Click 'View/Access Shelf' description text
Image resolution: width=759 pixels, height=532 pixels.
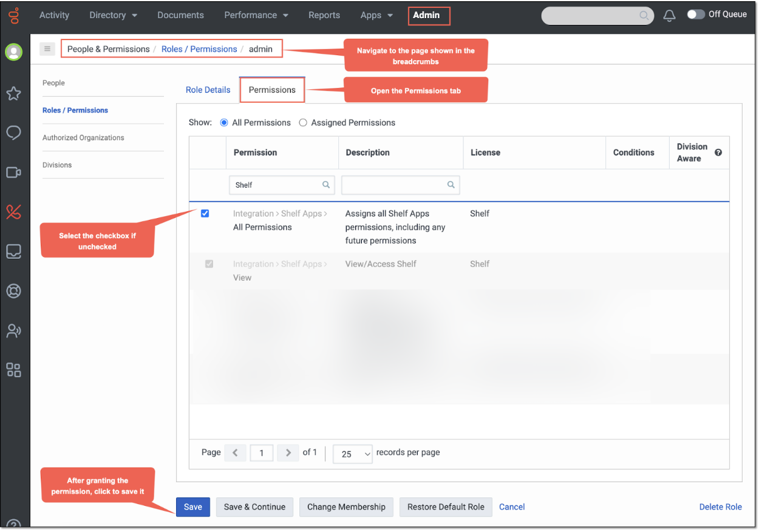[x=381, y=264]
